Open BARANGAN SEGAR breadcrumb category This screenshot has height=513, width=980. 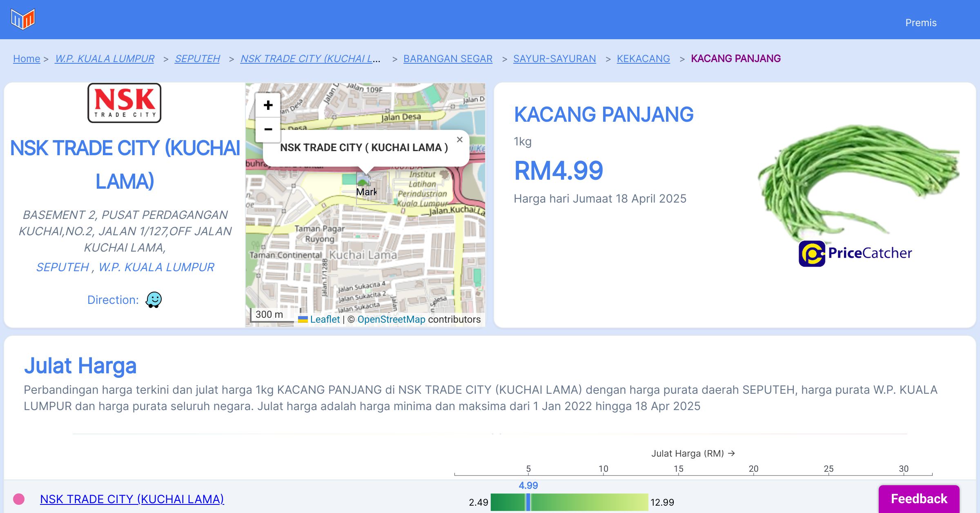(x=448, y=59)
